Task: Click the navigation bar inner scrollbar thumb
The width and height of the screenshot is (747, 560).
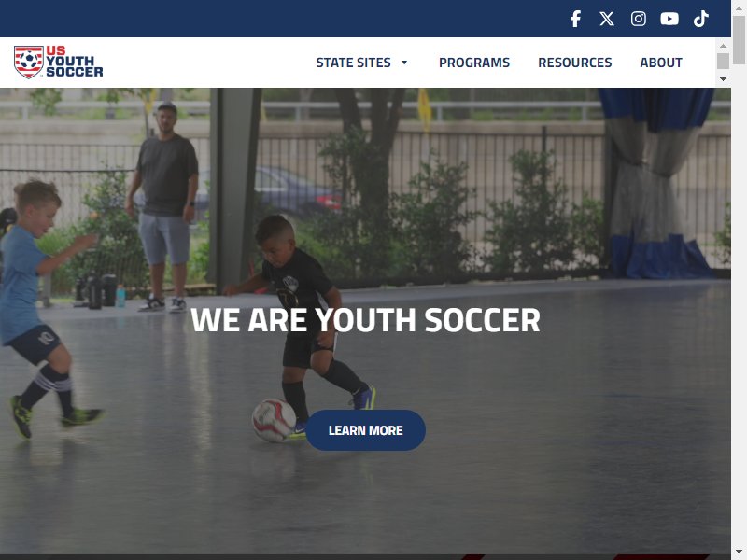Action: pos(723,61)
